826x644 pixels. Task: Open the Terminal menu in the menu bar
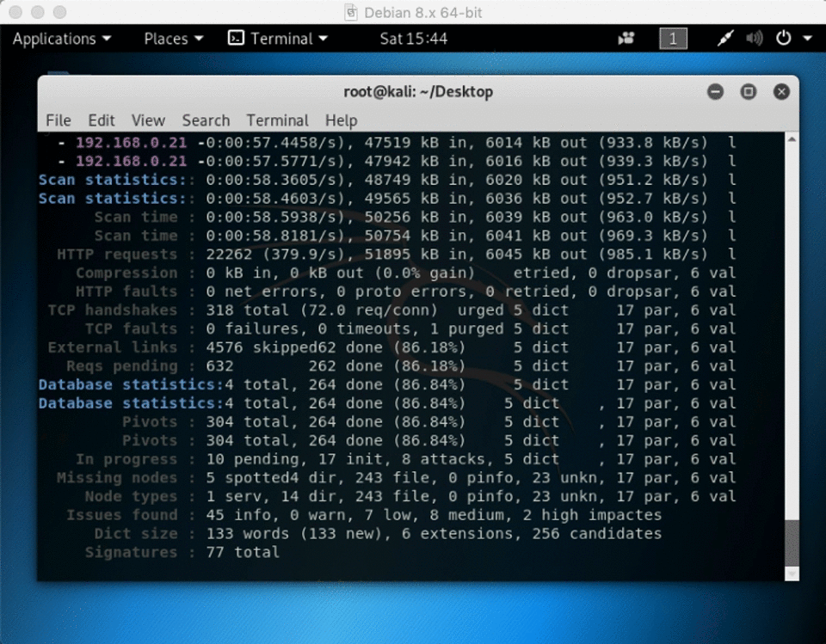click(x=277, y=120)
